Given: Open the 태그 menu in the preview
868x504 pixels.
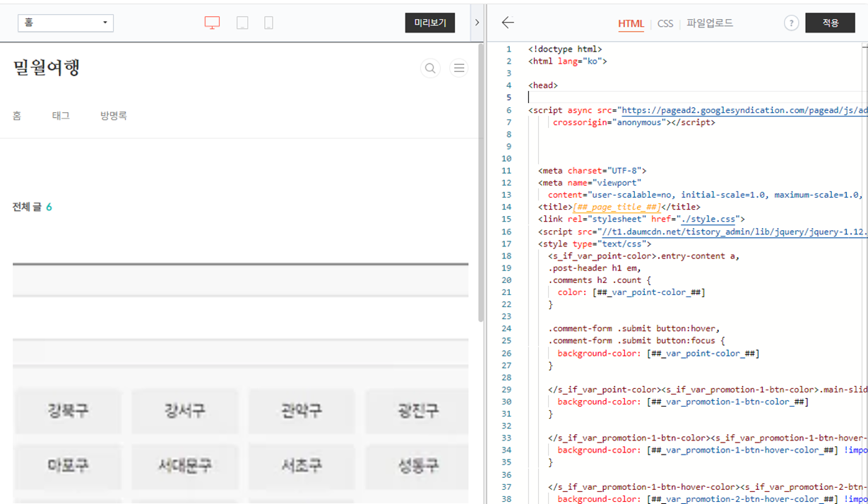Looking at the screenshot, I should [x=61, y=116].
